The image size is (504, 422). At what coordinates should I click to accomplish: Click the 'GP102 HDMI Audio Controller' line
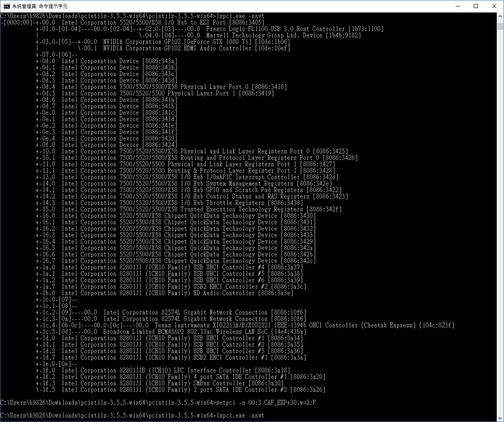(163, 48)
